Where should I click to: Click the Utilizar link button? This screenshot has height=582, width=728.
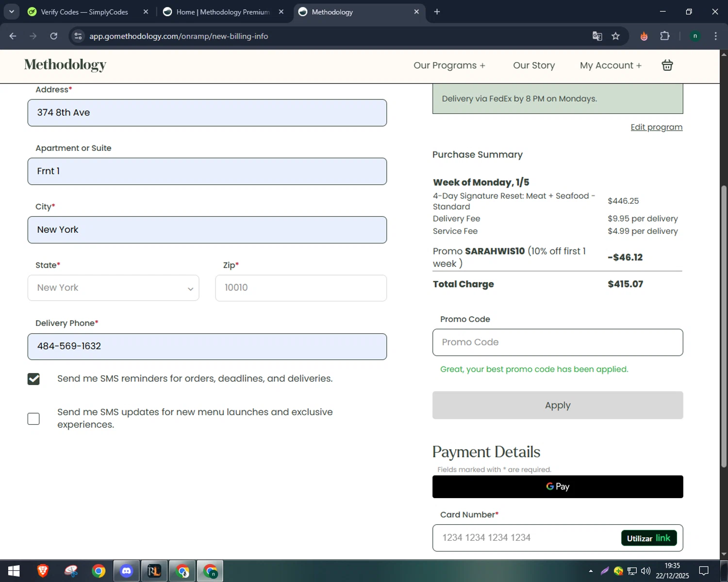pyautogui.click(x=649, y=538)
